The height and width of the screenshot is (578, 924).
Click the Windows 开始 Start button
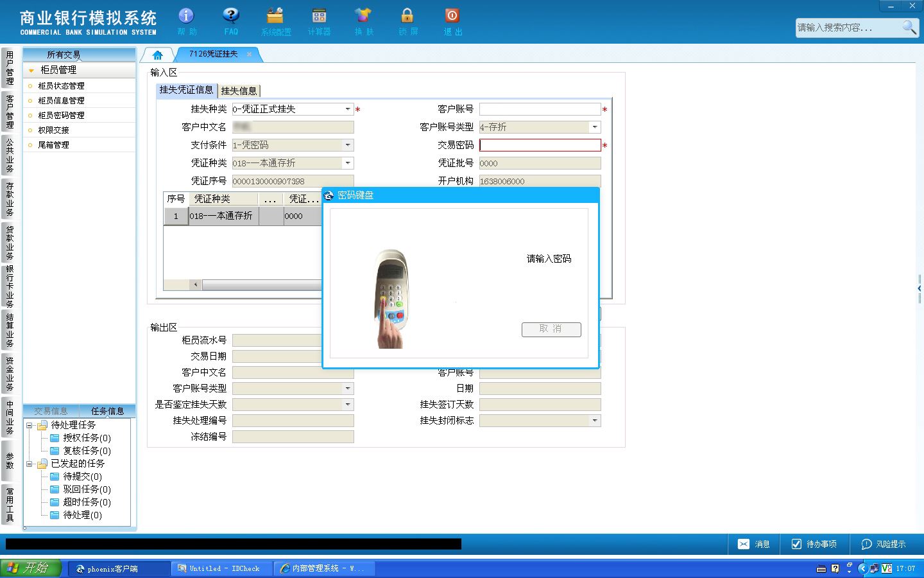click(x=31, y=568)
